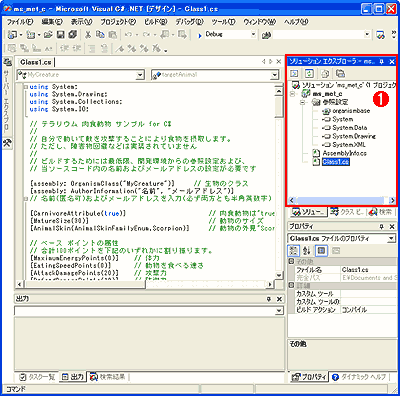Open the 表示 menu

81,22
